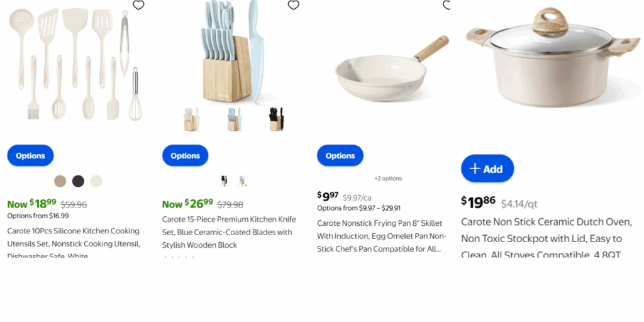Favorite the silicone utensils set with heart icon
The width and height of the screenshot is (644, 322).
pyautogui.click(x=139, y=5)
